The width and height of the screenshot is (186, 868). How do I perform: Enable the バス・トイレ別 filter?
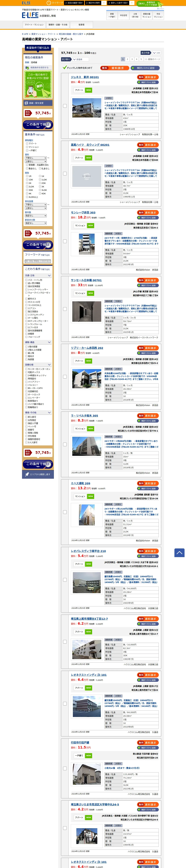point(26,280)
